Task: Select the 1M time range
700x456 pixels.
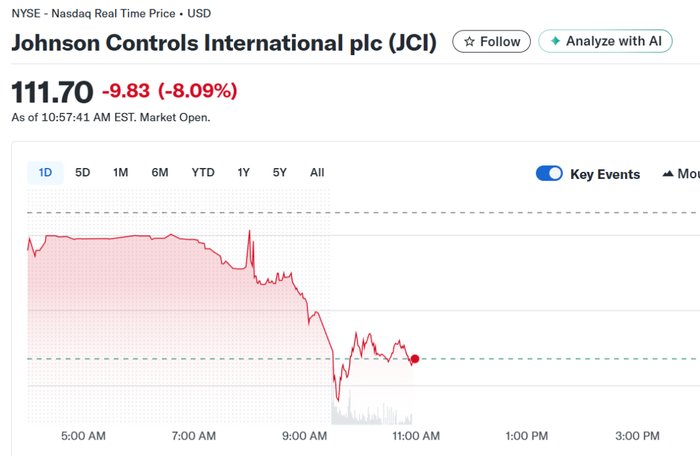Action: click(121, 172)
